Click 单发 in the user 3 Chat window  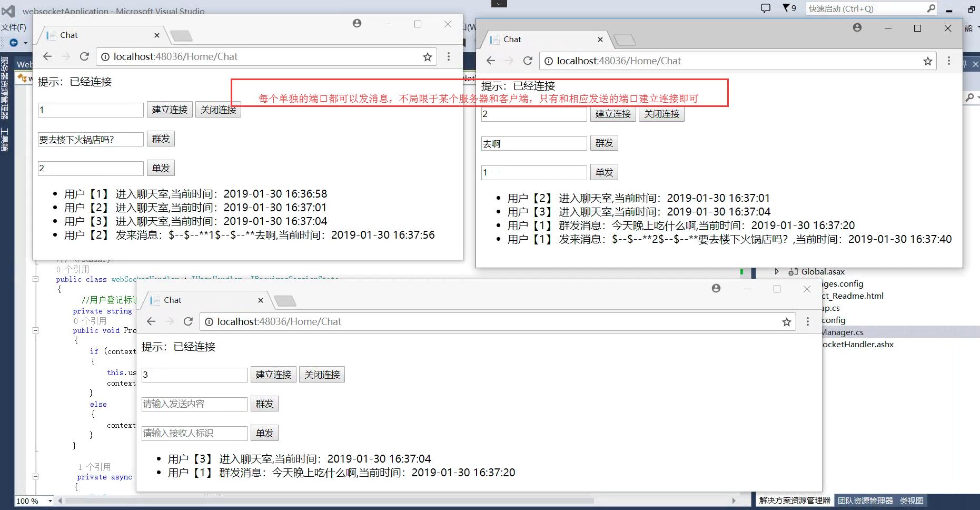pos(264,433)
